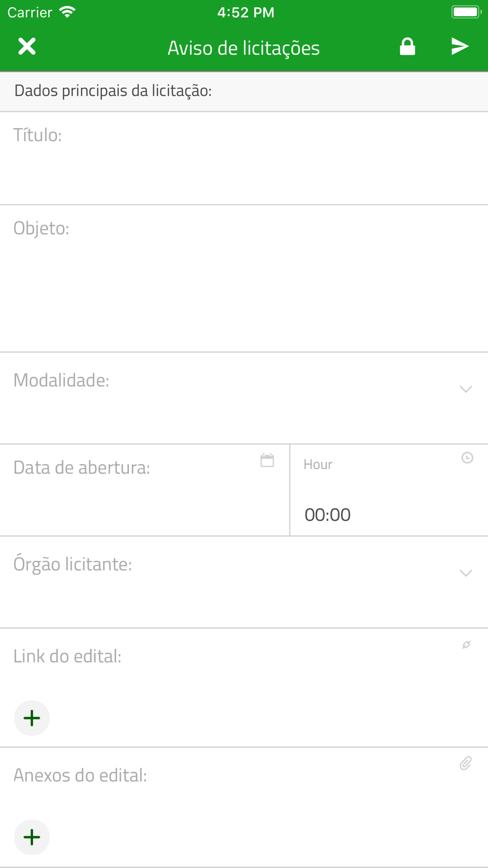Tap the clock icon beside Hour

[x=467, y=457]
